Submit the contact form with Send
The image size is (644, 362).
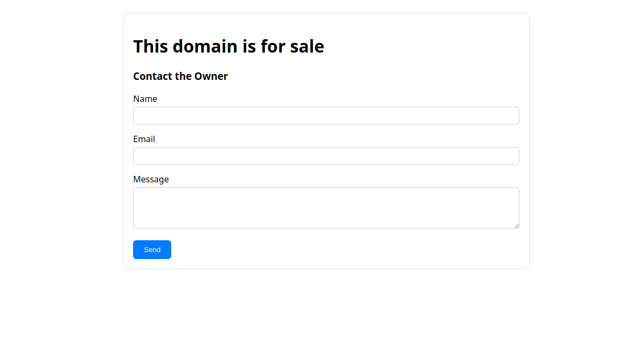point(152,249)
